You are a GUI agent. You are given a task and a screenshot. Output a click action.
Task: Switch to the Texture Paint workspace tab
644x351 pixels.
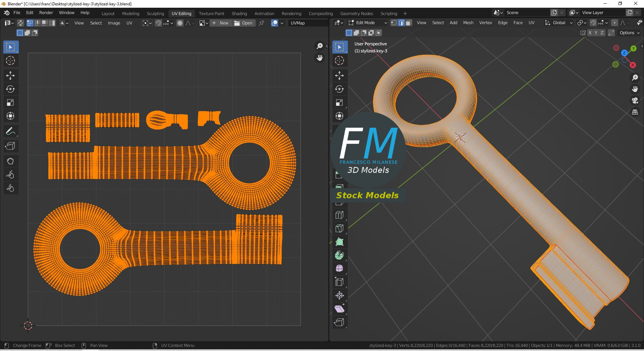coord(211,13)
